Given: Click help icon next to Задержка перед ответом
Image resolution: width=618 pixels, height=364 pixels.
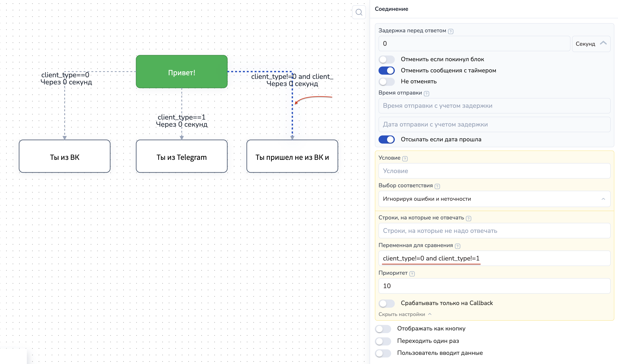Looking at the screenshot, I should point(450,31).
